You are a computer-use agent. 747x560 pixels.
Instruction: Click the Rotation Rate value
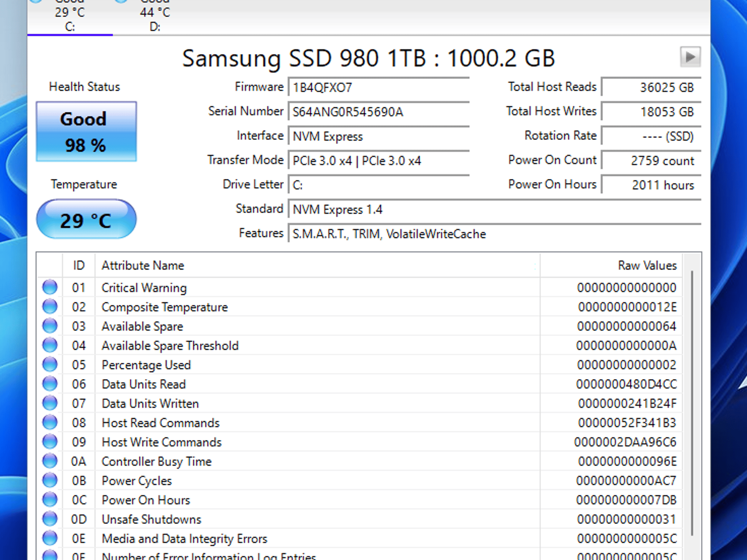pos(651,136)
